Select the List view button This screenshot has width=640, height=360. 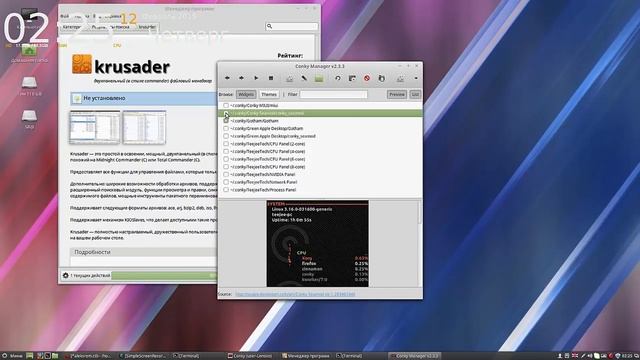(x=415, y=94)
